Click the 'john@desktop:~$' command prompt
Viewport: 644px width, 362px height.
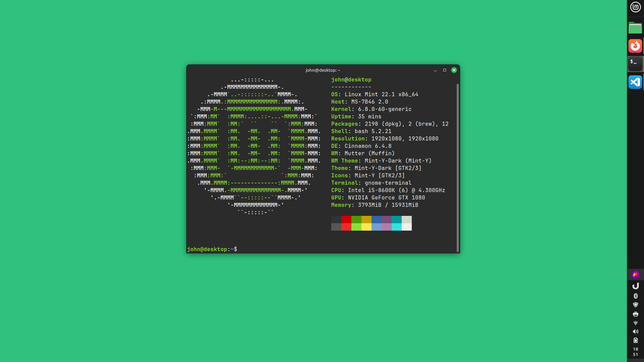coord(212,249)
